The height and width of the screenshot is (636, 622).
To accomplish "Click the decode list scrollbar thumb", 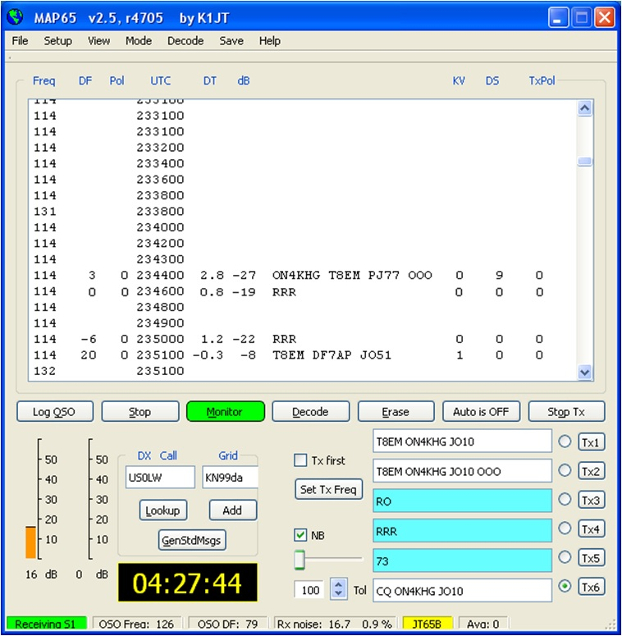I will click(x=585, y=161).
